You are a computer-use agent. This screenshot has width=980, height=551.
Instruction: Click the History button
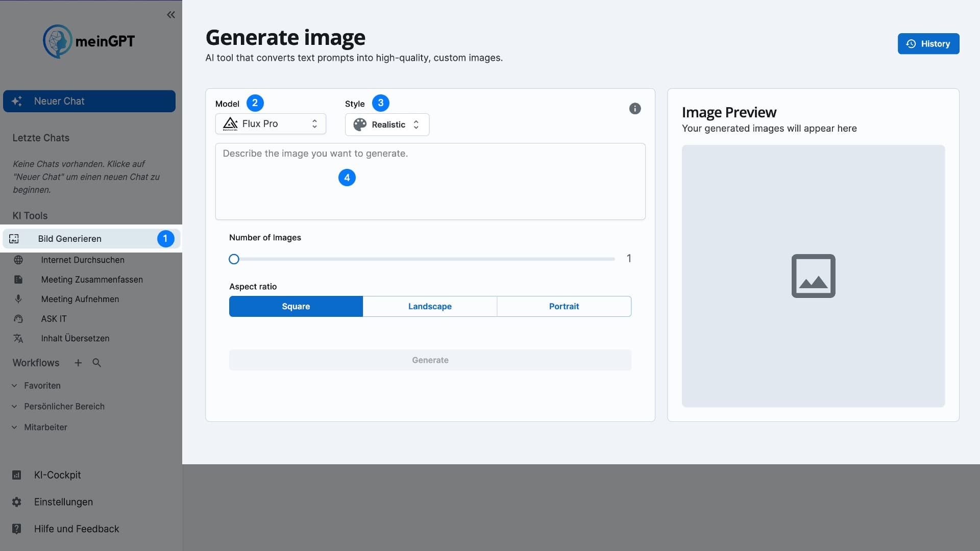(928, 44)
